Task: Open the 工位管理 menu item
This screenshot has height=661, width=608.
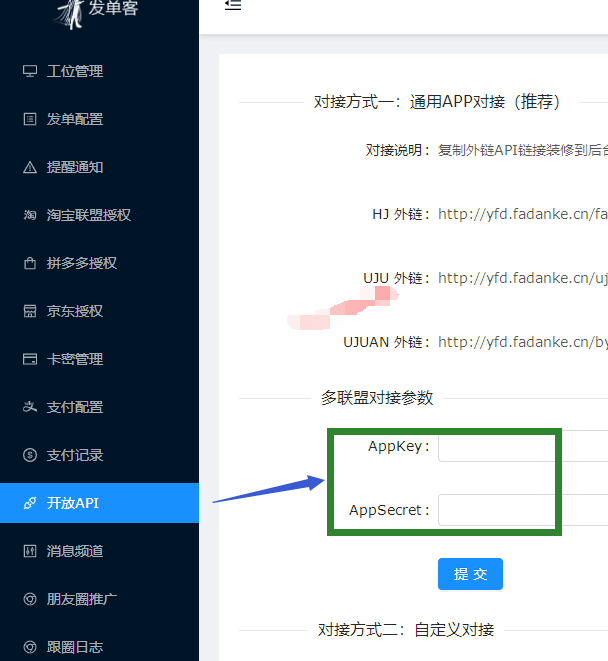Action: (100, 71)
